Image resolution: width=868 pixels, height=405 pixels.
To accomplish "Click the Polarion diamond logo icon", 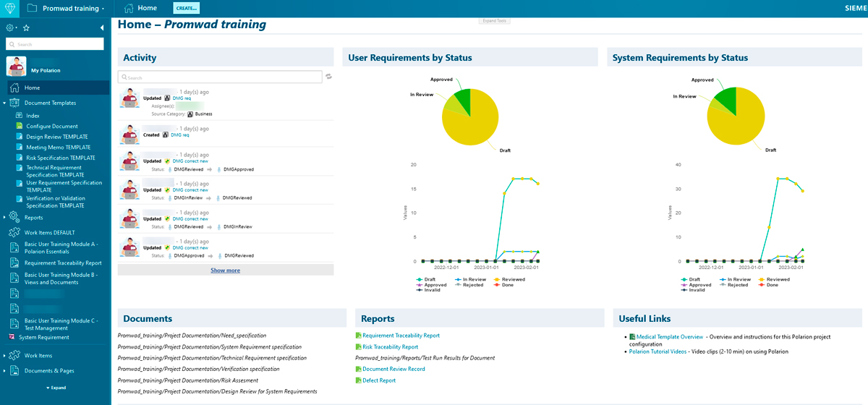I will pyautogui.click(x=8, y=8).
